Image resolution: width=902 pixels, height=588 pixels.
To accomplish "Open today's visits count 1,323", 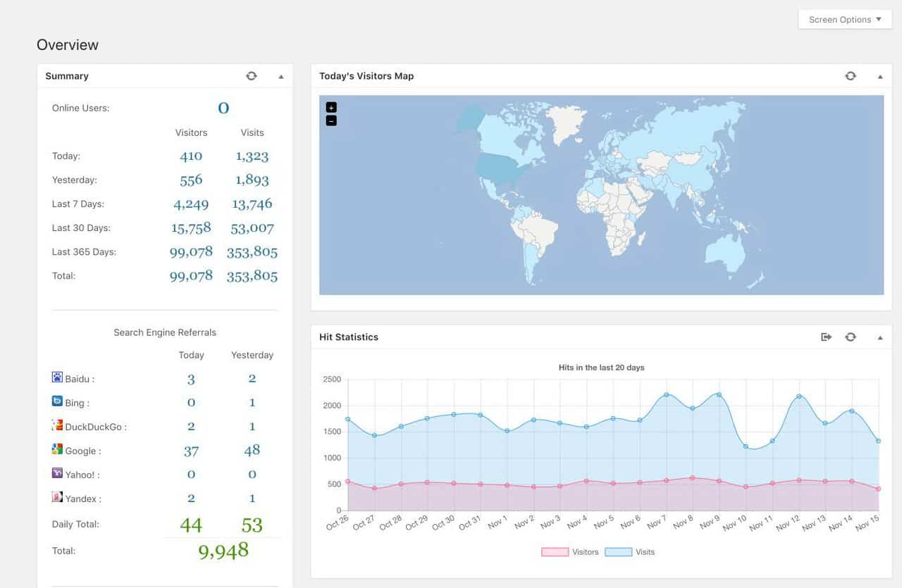I will coord(252,156).
